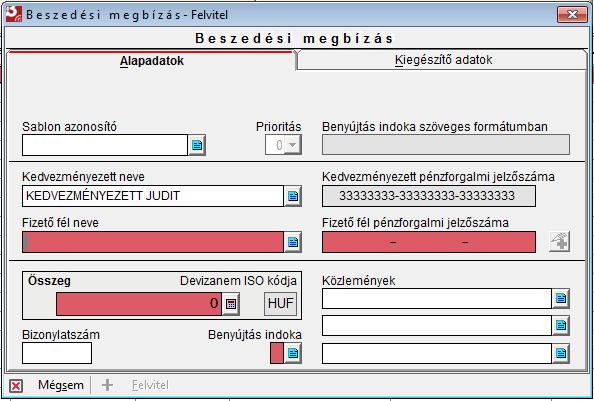The height and width of the screenshot is (401, 594).
Task: Open lookup list next to Sablon azonosító field
Action: [x=197, y=145]
